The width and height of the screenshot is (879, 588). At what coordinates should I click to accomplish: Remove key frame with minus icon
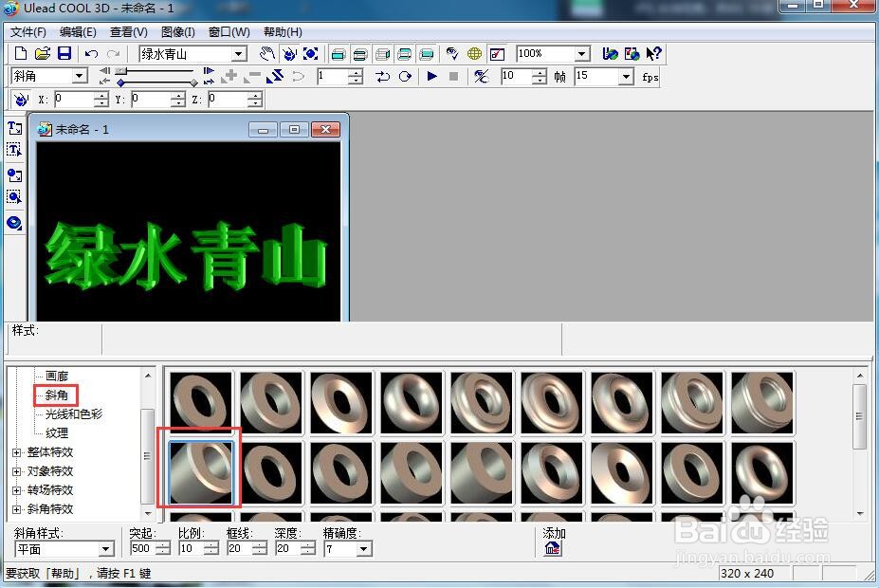pyautogui.click(x=252, y=76)
